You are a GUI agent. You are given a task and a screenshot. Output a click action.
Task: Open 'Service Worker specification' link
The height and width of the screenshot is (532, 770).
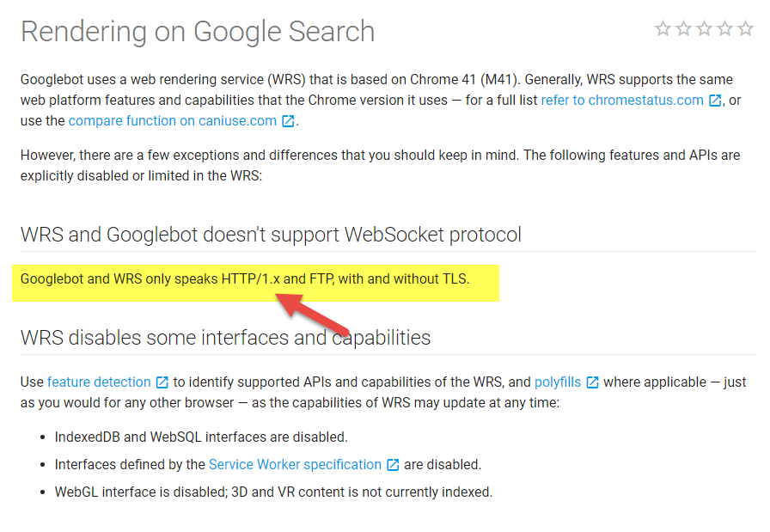tap(295, 465)
